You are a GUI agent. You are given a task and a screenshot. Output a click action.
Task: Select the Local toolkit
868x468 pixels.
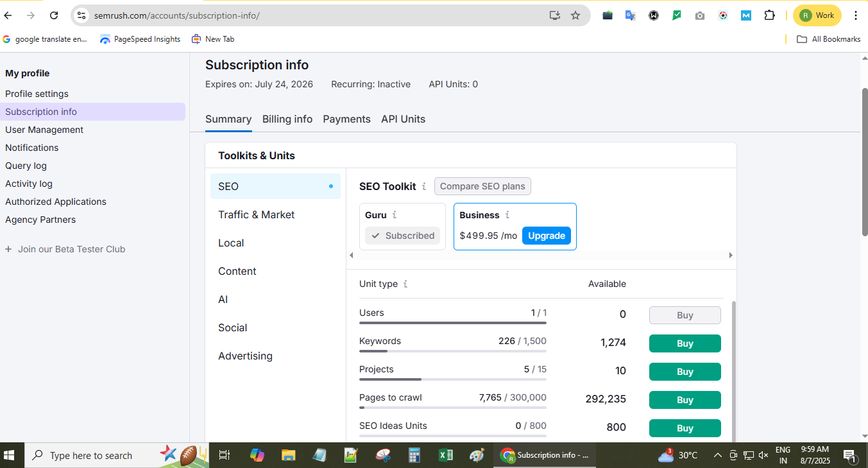tap(275, 243)
